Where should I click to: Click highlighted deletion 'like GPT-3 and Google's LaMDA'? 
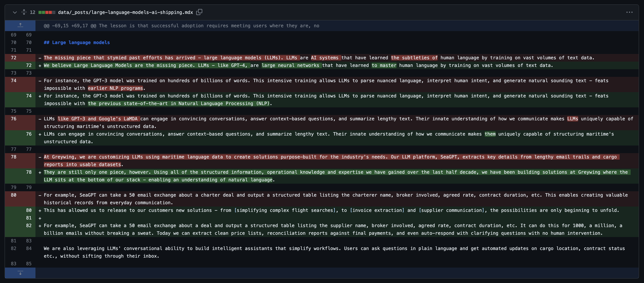99,119
